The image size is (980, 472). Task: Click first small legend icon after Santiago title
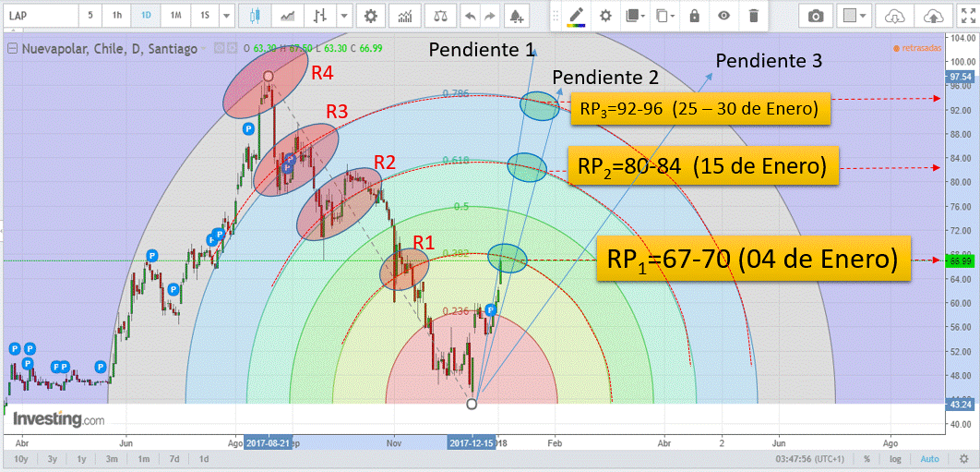coord(220,48)
